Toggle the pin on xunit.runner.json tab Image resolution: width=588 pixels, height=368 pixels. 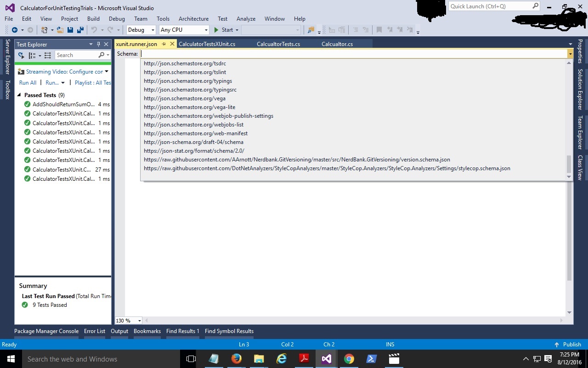[164, 44]
